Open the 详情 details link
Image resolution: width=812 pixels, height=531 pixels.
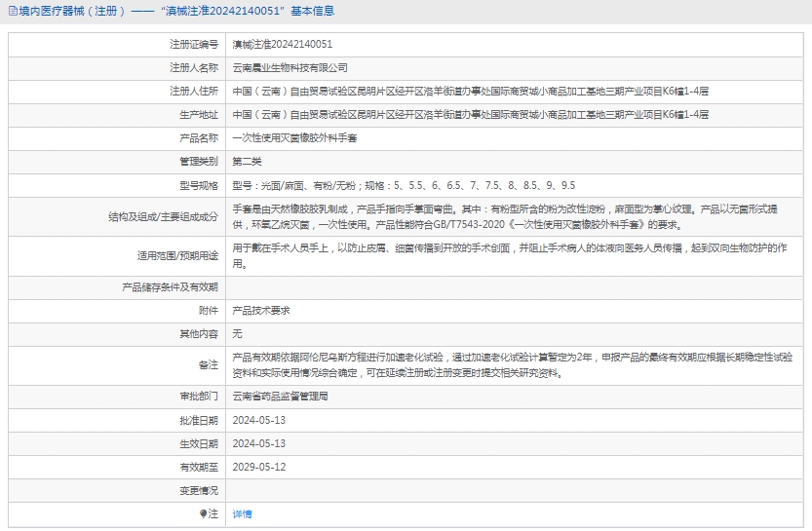pyautogui.click(x=242, y=513)
